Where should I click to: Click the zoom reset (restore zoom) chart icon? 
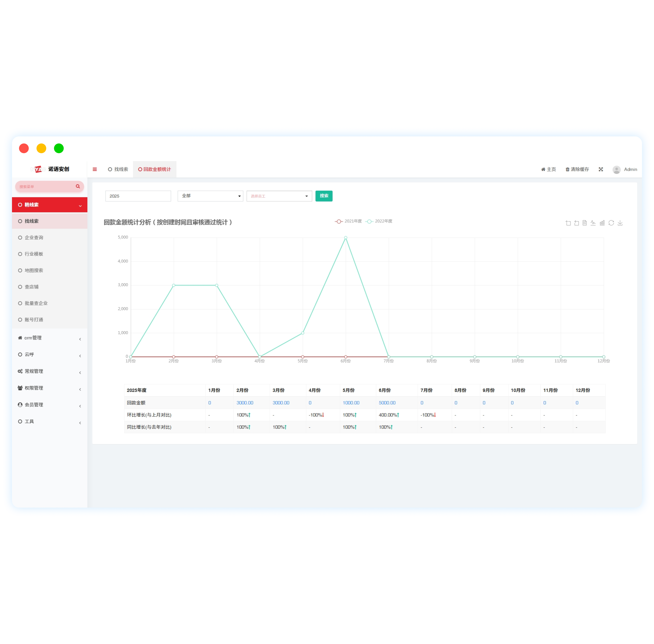click(x=576, y=223)
